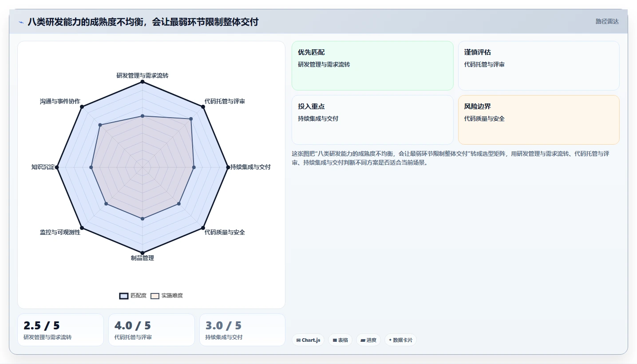Click the outer radar point at 知识沉淀
The width and height of the screenshot is (637, 364).
tap(57, 167)
